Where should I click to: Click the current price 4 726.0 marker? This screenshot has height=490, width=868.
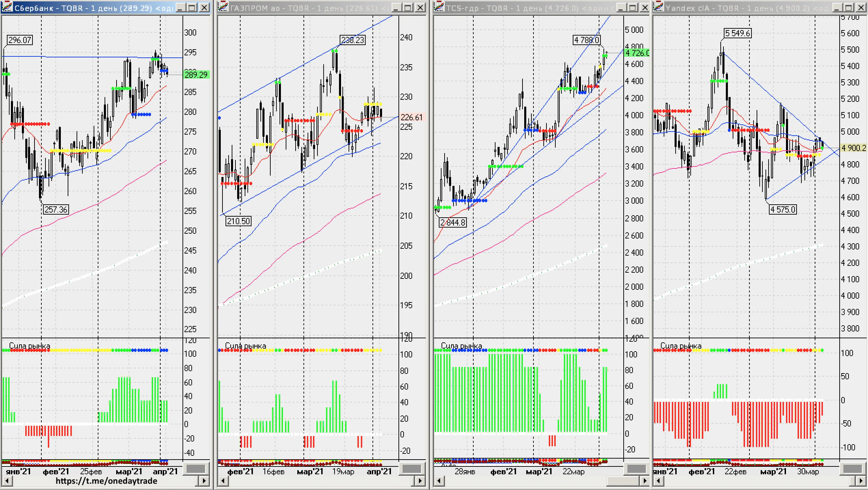coord(637,53)
